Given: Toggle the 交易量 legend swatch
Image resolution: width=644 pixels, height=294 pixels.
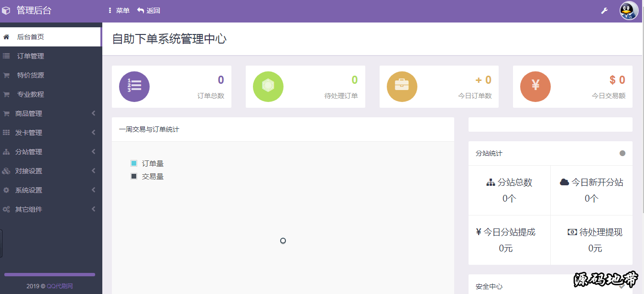Looking at the screenshot, I should (134, 176).
